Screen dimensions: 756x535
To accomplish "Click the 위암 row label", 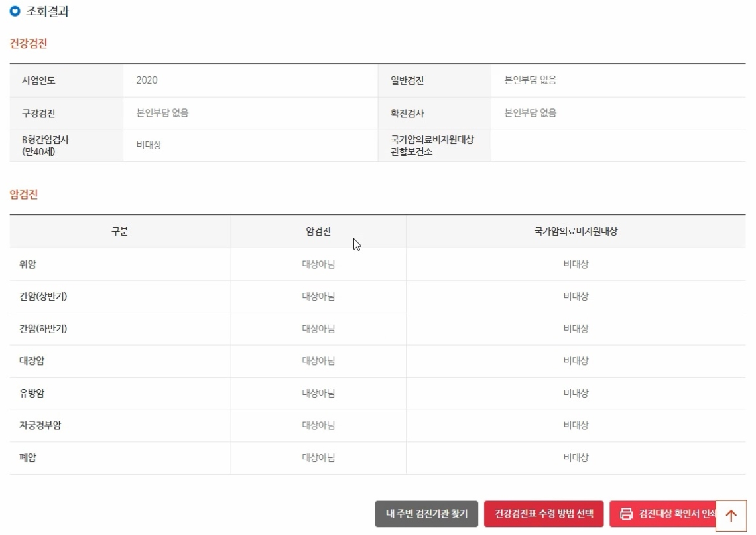I will click(x=27, y=264).
